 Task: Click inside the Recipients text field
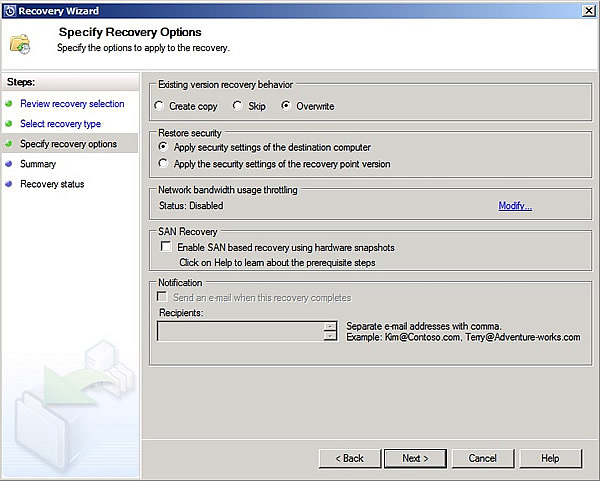[240, 331]
